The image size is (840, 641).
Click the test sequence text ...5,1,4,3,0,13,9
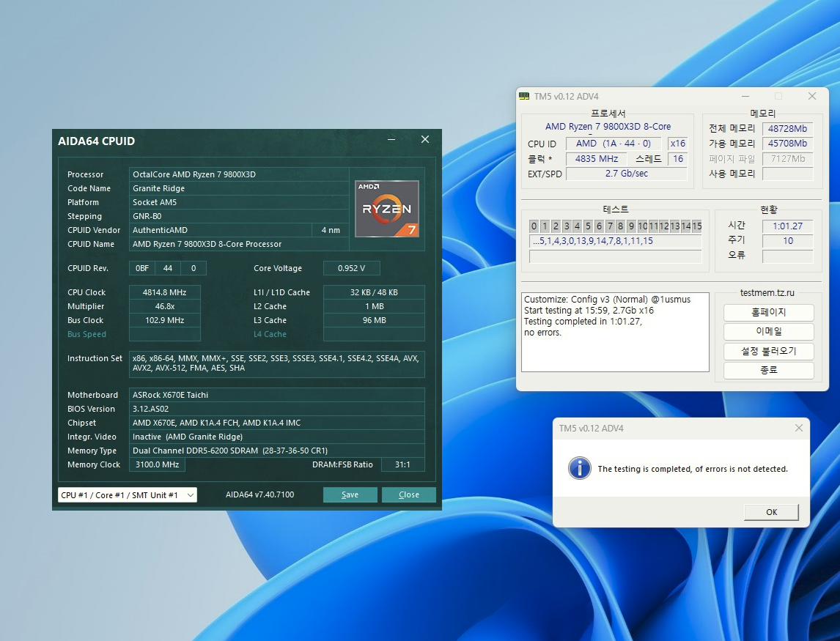click(615, 241)
